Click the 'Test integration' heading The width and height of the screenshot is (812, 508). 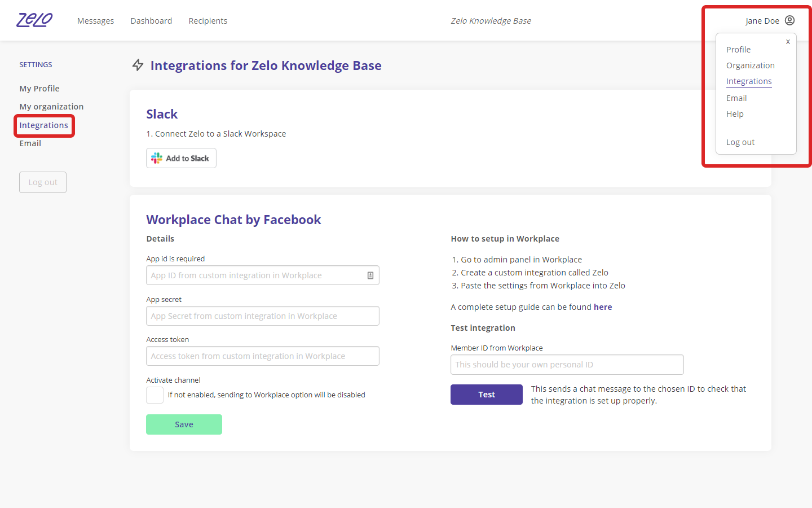pos(483,328)
